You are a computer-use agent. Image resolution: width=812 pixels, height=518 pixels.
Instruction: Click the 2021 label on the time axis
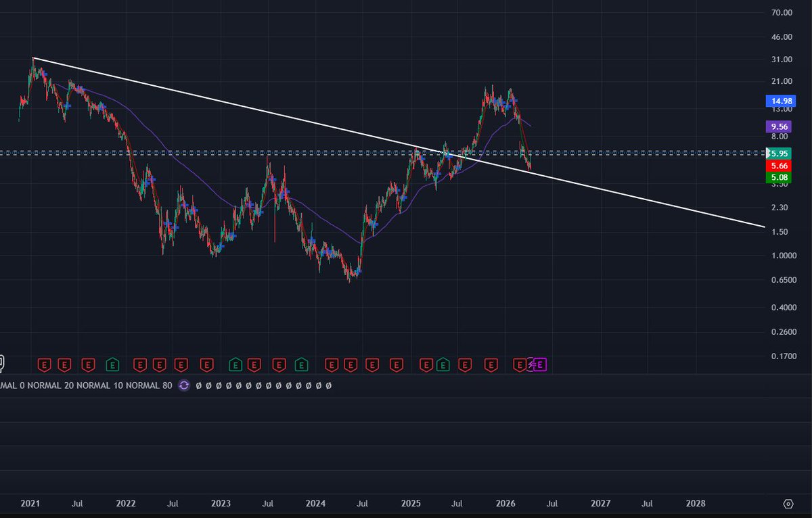pyautogui.click(x=30, y=504)
